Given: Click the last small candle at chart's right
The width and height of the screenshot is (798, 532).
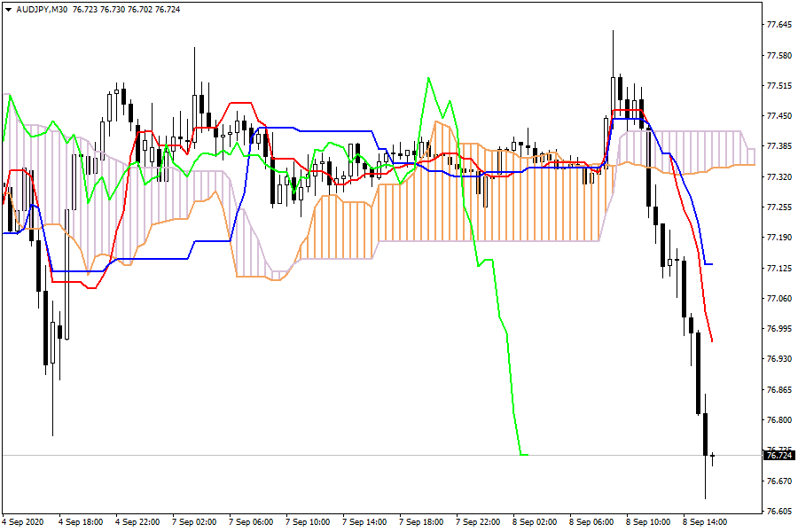Looking at the screenshot, I should coord(713,458).
